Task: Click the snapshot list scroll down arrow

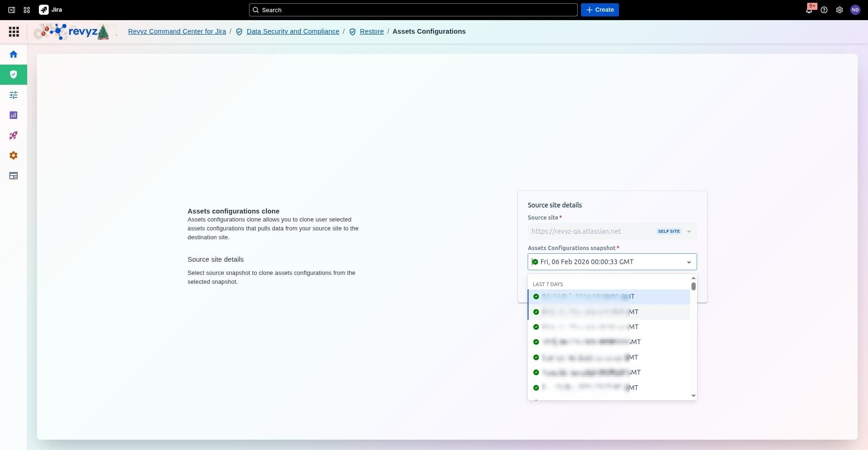Action: [693, 396]
